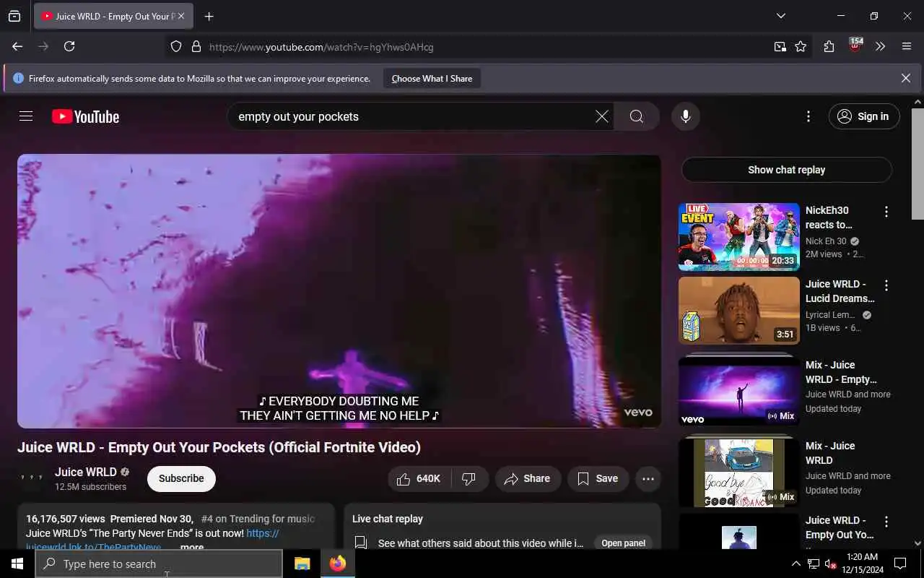View site security padlock info
Viewport: 924px width, 578px height.
tap(196, 46)
